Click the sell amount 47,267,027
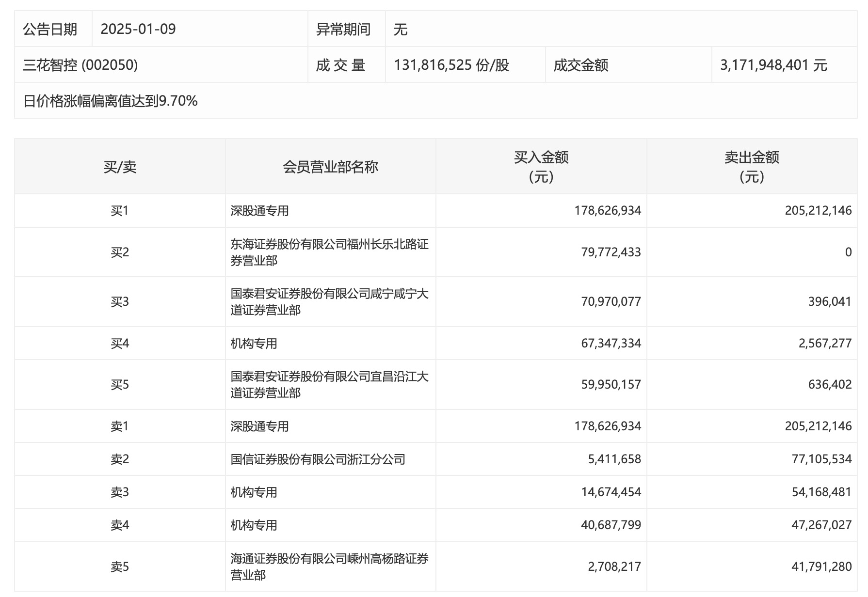Screen dimensions: 868x597 [x=821, y=525]
